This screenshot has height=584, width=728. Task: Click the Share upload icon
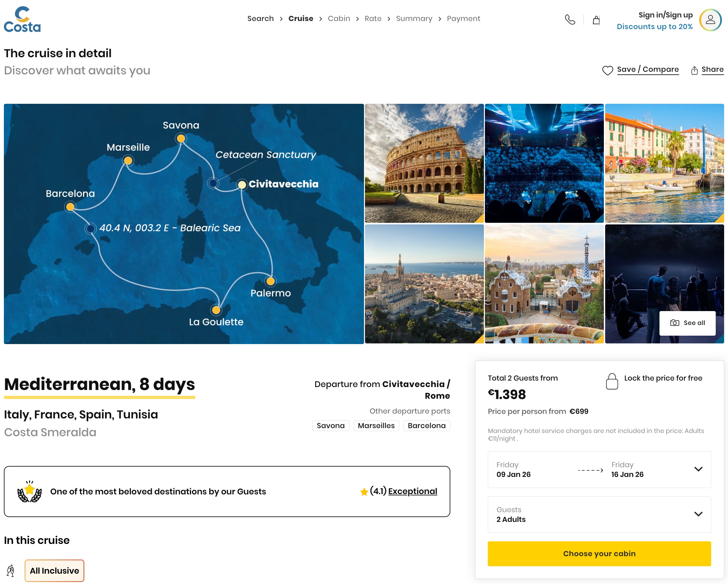[694, 70]
